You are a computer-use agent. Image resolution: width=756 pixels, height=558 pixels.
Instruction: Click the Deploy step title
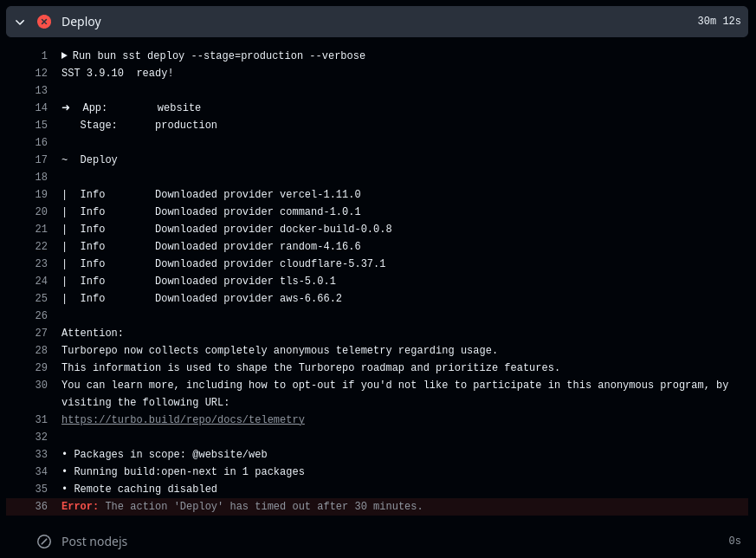click(x=81, y=22)
